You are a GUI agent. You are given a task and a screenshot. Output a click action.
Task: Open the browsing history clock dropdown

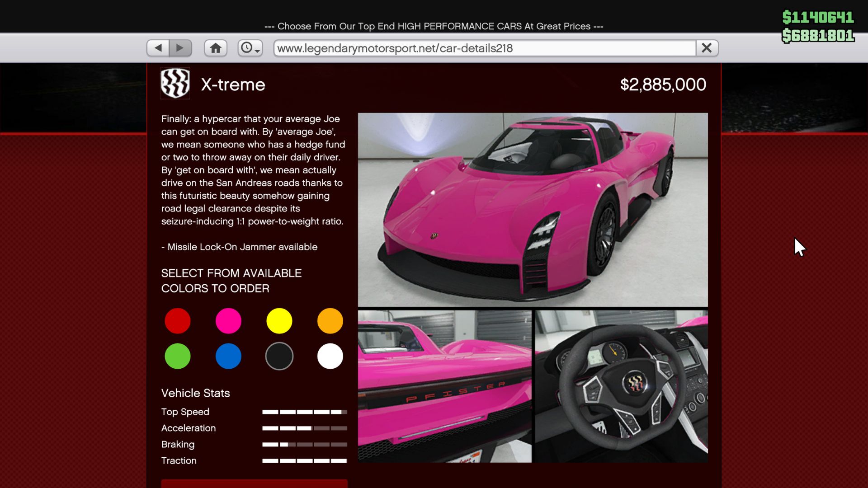pyautogui.click(x=250, y=48)
